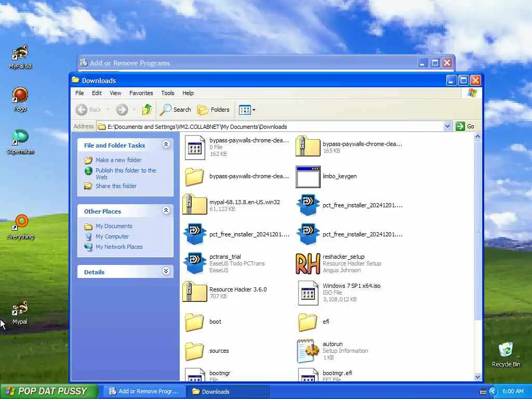Collapse the File and Folder Tasks panel
This screenshot has width=532, height=399.
(166, 144)
